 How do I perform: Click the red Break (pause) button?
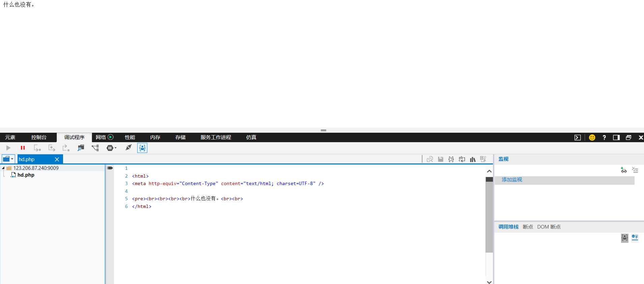(x=23, y=148)
